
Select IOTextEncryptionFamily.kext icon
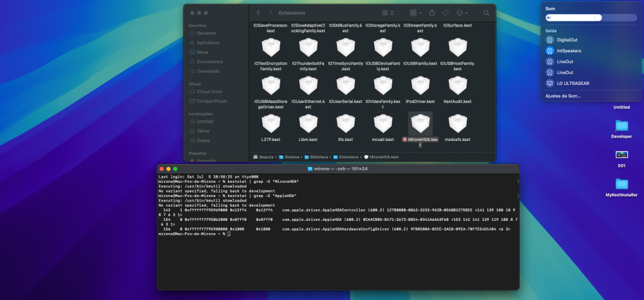click(270, 47)
